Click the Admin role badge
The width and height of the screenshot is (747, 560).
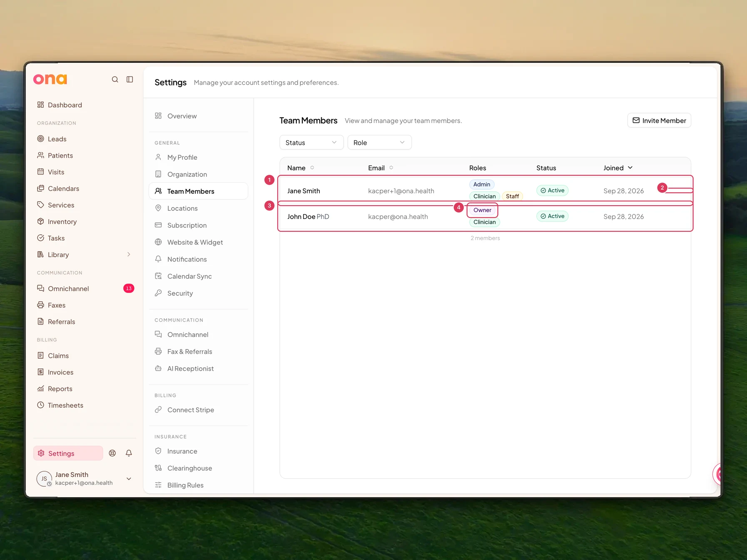tap(482, 184)
